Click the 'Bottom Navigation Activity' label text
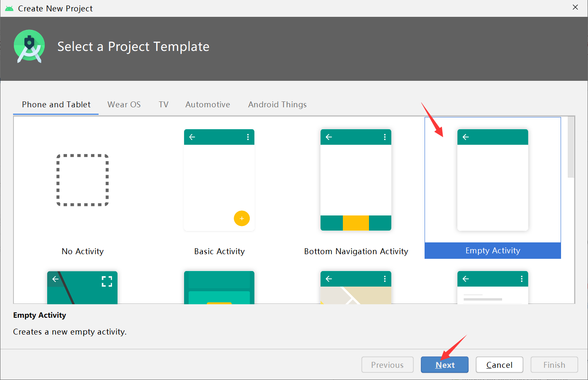This screenshot has width=588, height=380. click(x=356, y=251)
